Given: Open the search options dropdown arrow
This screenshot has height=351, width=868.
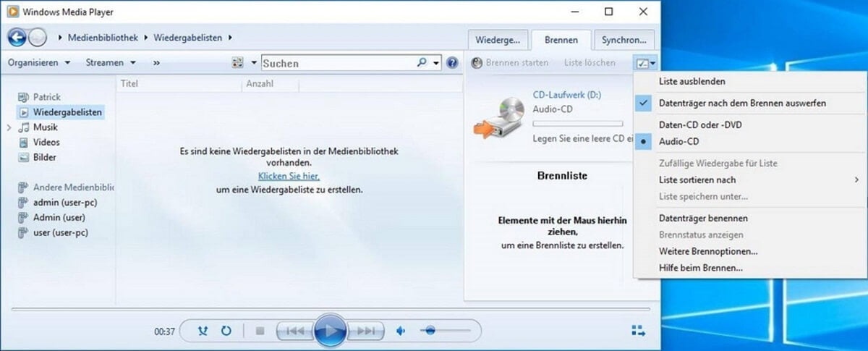Looking at the screenshot, I should tap(436, 63).
